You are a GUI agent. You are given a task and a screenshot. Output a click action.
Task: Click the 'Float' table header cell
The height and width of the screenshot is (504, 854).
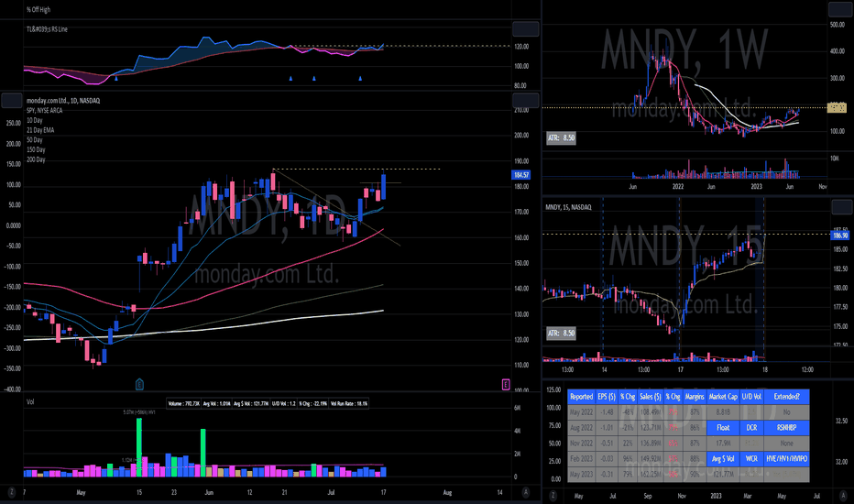point(723,428)
